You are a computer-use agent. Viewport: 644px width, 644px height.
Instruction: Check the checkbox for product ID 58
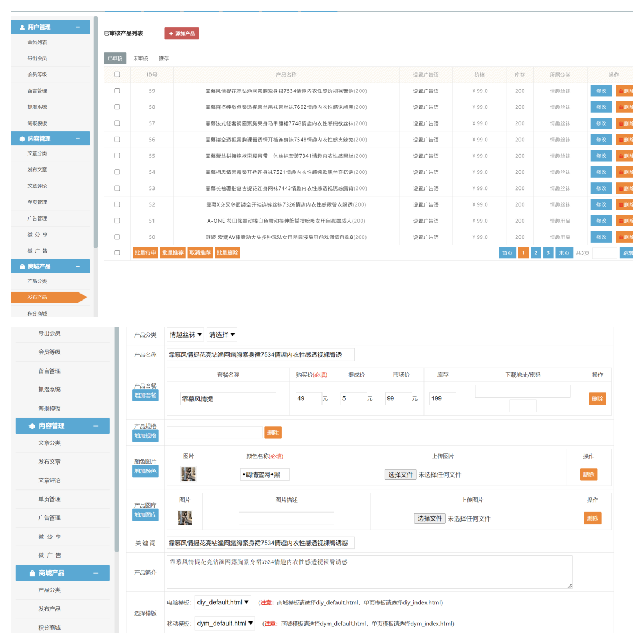[x=117, y=107]
